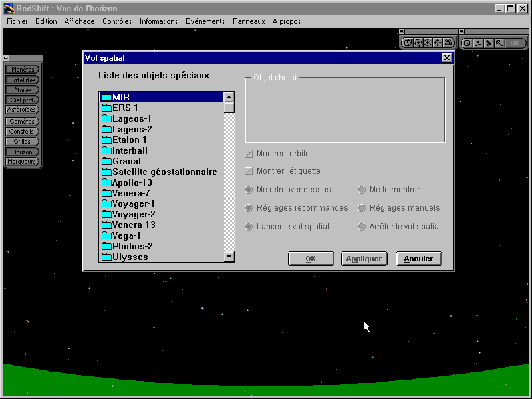This screenshot has height=399, width=532.
Task: Select MIR in the special objects list
Action: point(162,97)
